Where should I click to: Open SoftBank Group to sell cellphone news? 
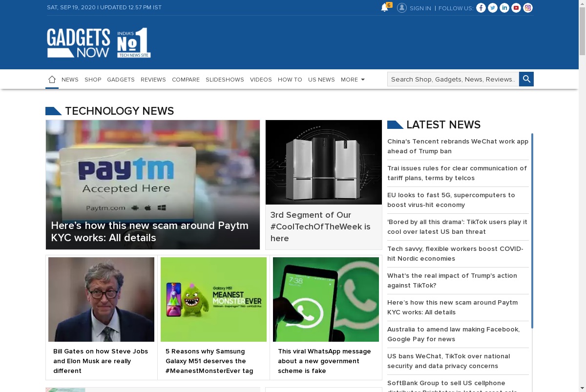coord(452,386)
